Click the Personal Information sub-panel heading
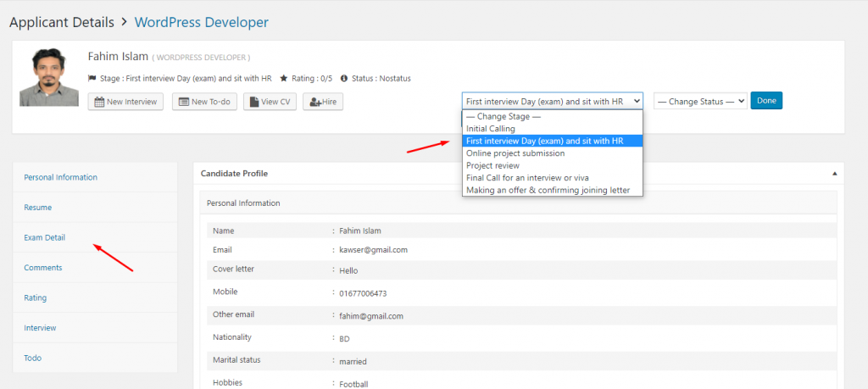The width and height of the screenshot is (868, 389). point(243,203)
